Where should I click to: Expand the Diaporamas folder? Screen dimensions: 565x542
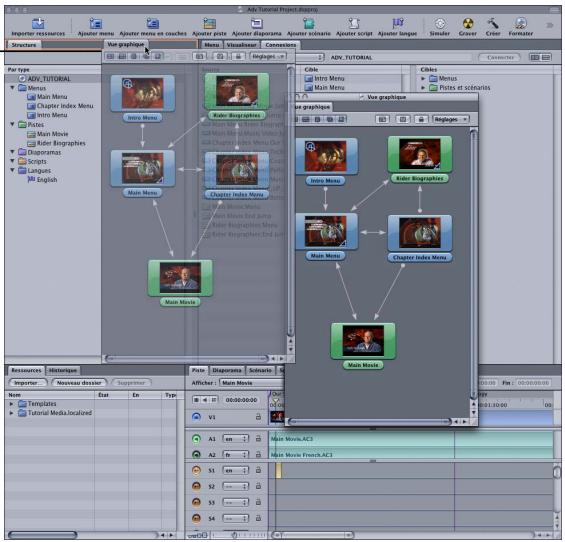pyautogui.click(x=12, y=152)
